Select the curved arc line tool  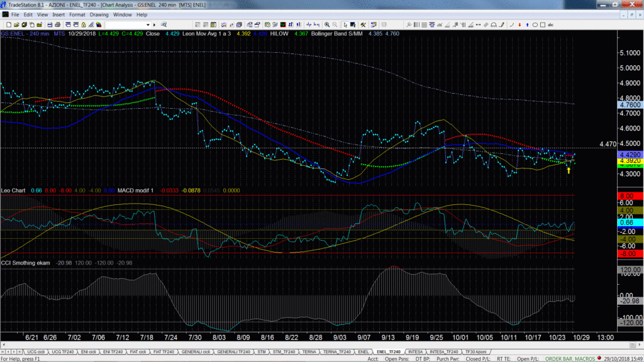pos(512,25)
